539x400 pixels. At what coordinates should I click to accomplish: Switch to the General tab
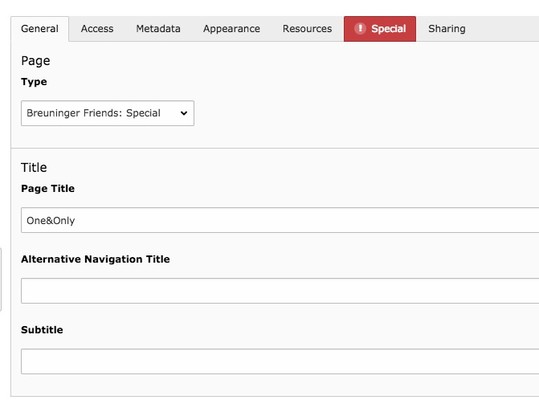[x=40, y=29]
